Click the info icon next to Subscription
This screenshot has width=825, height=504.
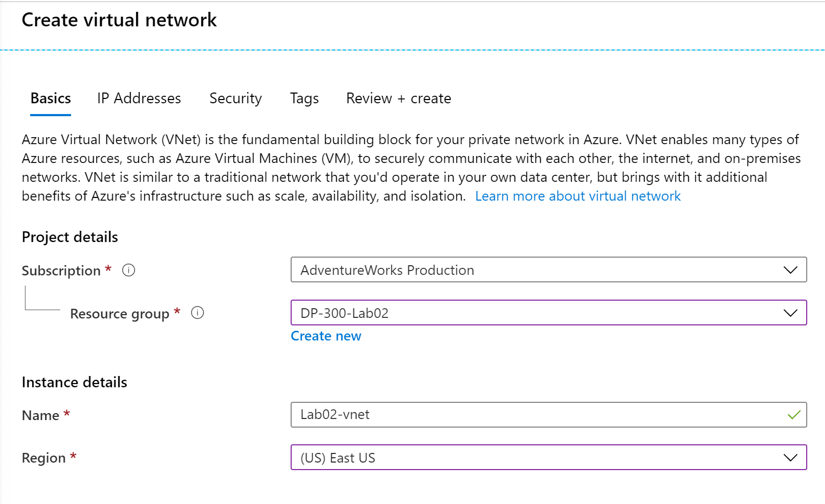[x=129, y=270]
